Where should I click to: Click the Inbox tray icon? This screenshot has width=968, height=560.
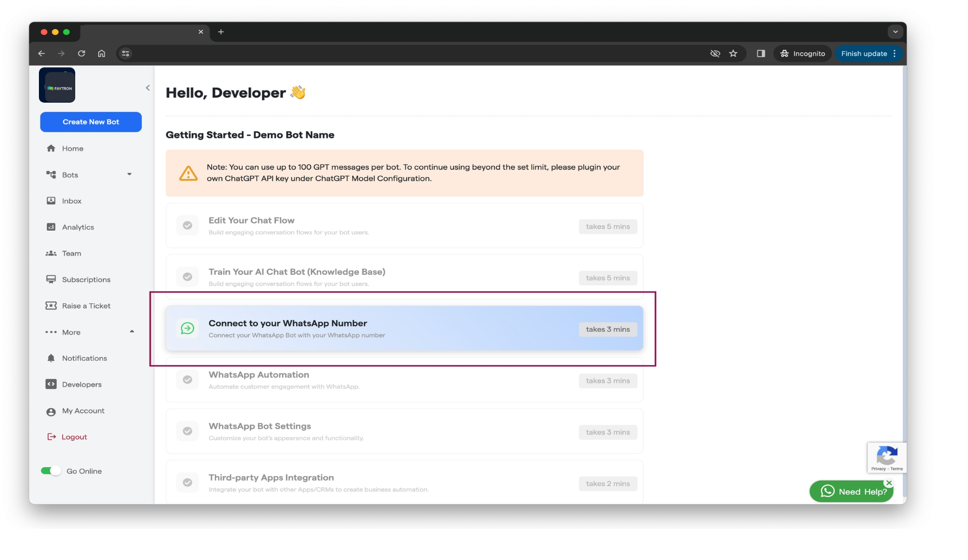(x=51, y=201)
